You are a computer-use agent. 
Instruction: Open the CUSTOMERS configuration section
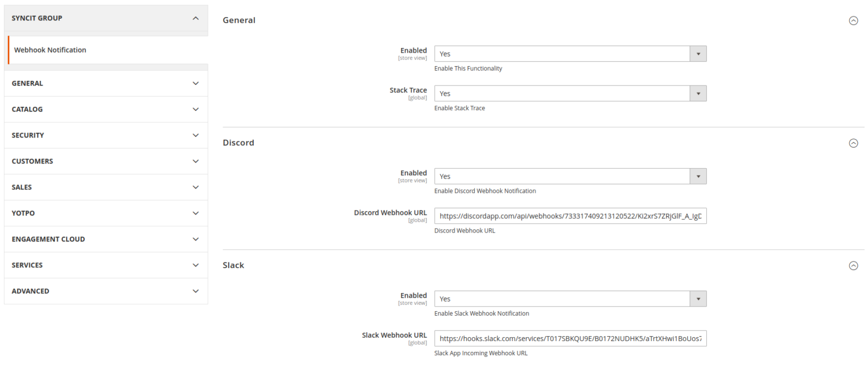(x=106, y=161)
